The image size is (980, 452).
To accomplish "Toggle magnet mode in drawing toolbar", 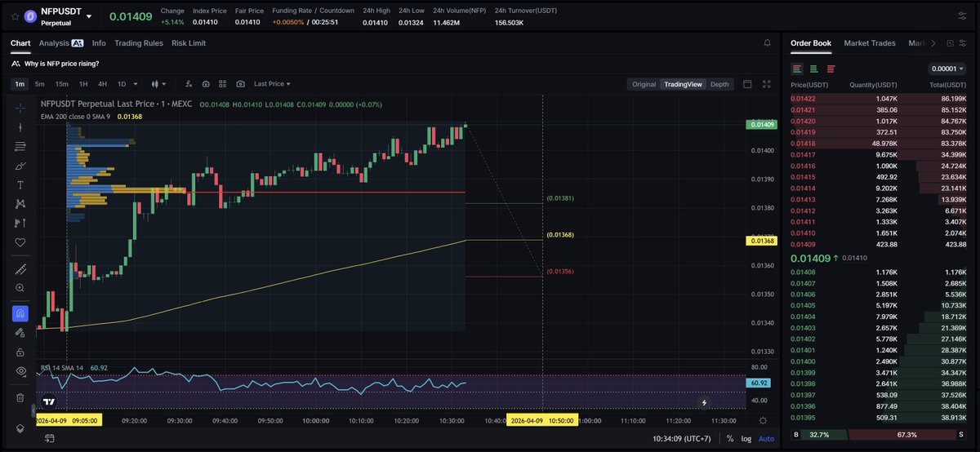I will click(20, 313).
